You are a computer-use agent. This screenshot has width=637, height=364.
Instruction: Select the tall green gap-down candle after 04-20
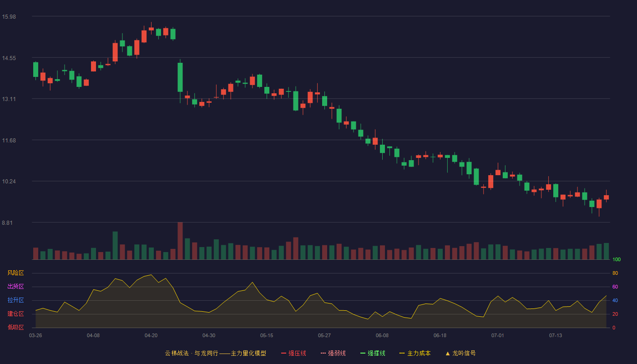click(180, 77)
